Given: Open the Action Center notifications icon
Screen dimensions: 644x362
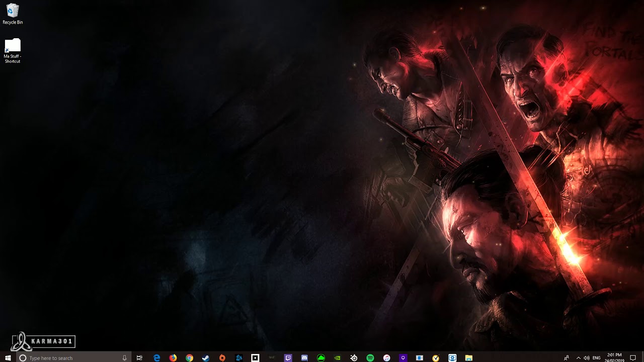Looking at the screenshot, I should tap(633, 358).
